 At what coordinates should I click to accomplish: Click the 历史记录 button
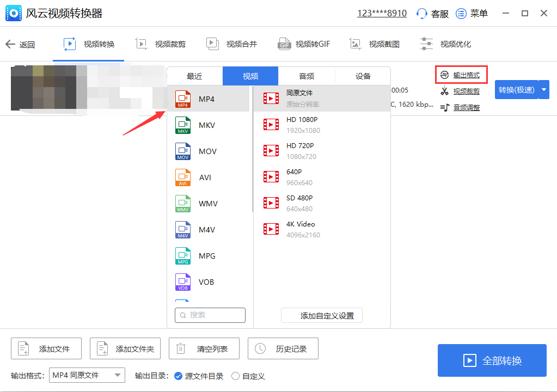(283, 348)
